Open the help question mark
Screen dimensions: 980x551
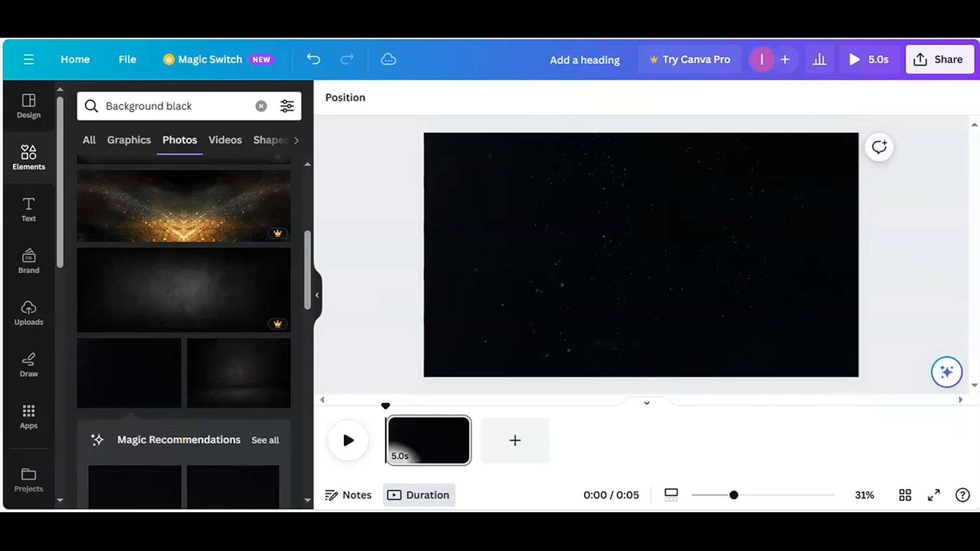(x=962, y=495)
